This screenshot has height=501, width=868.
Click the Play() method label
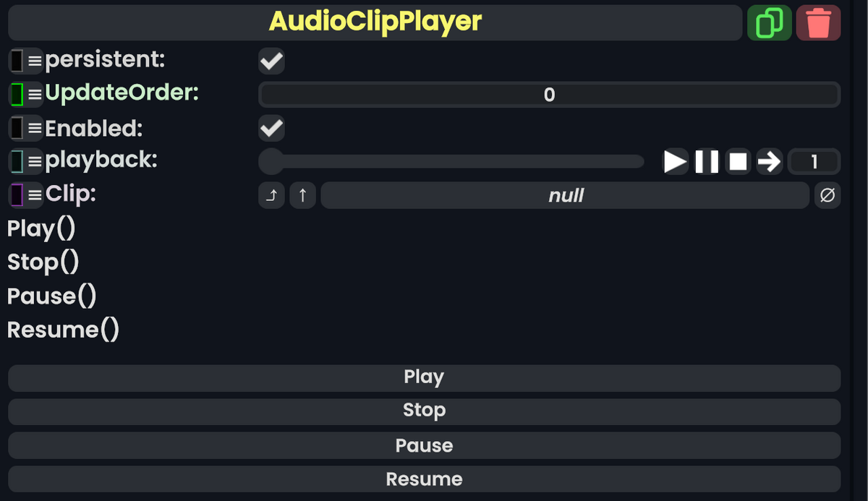point(41,228)
